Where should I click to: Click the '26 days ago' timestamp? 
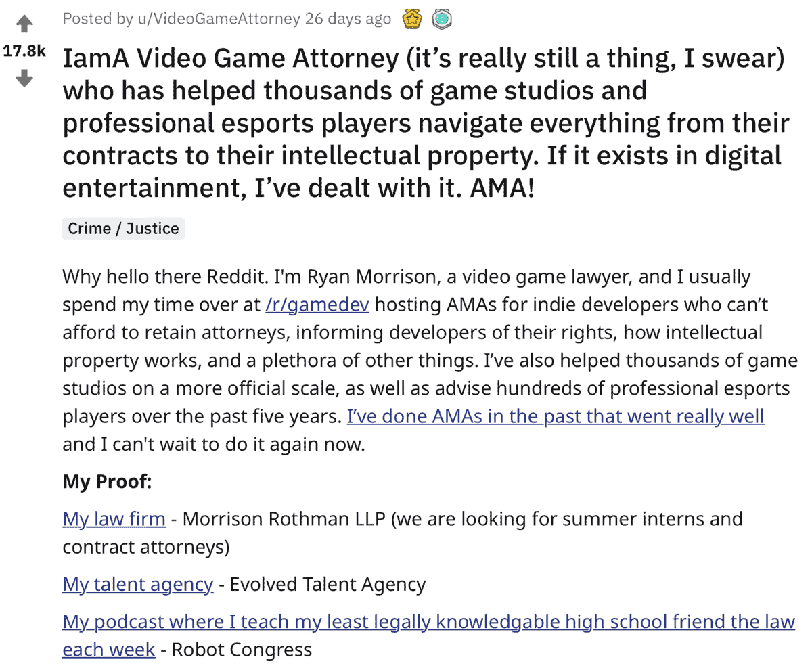[x=348, y=19]
